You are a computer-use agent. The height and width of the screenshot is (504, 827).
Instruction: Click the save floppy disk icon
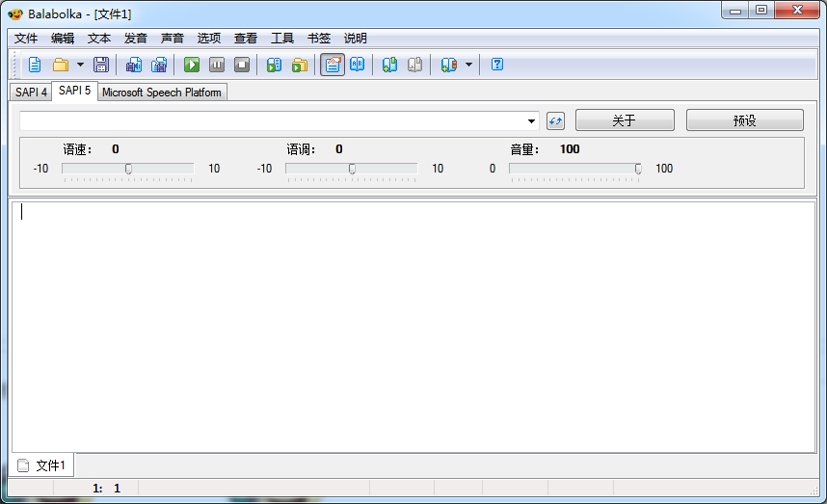click(101, 65)
